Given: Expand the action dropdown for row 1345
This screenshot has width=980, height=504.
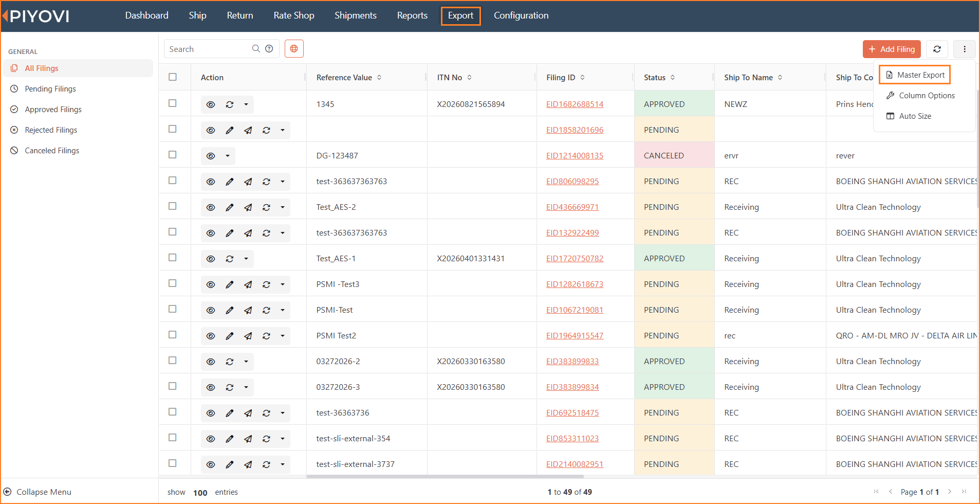Looking at the screenshot, I should point(246,104).
